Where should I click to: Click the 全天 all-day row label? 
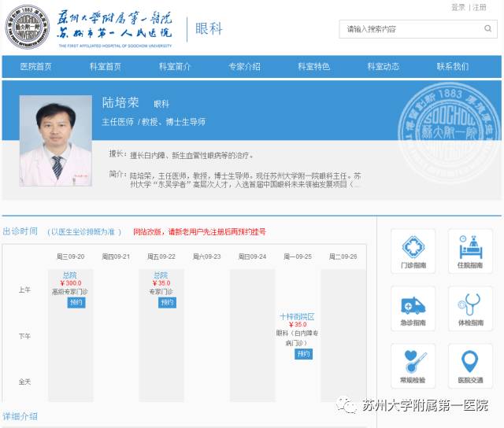click(x=24, y=382)
